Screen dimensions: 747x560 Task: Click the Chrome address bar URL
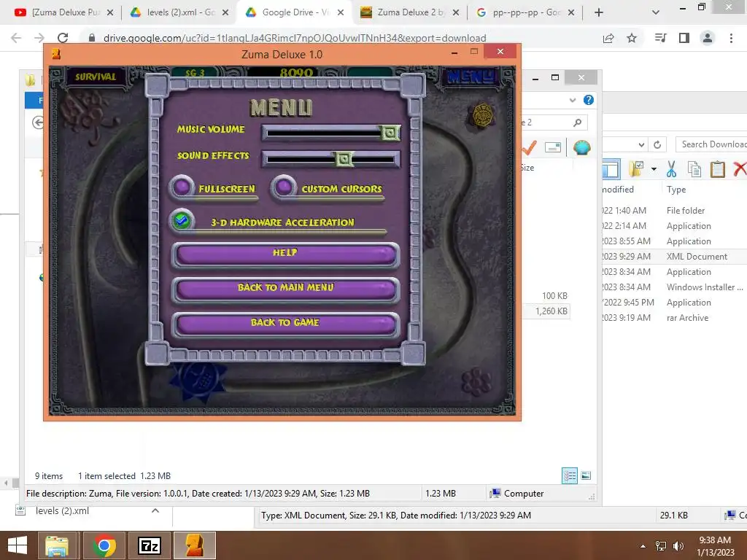coord(295,38)
